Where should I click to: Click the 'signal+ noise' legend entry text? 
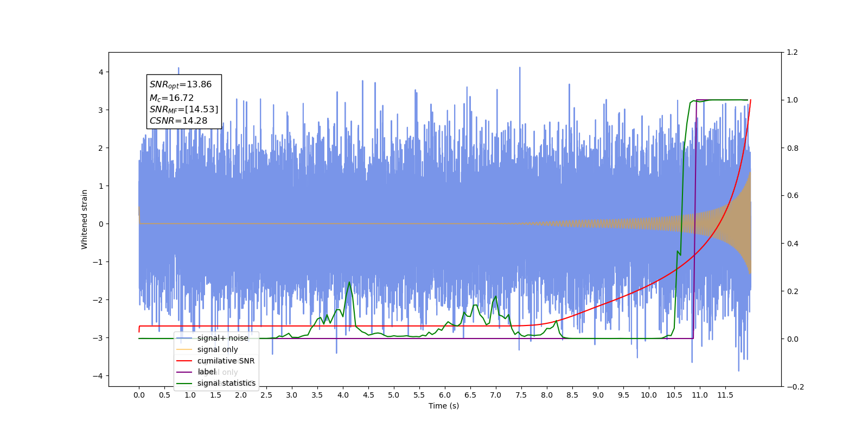pyautogui.click(x=222, y=338)
